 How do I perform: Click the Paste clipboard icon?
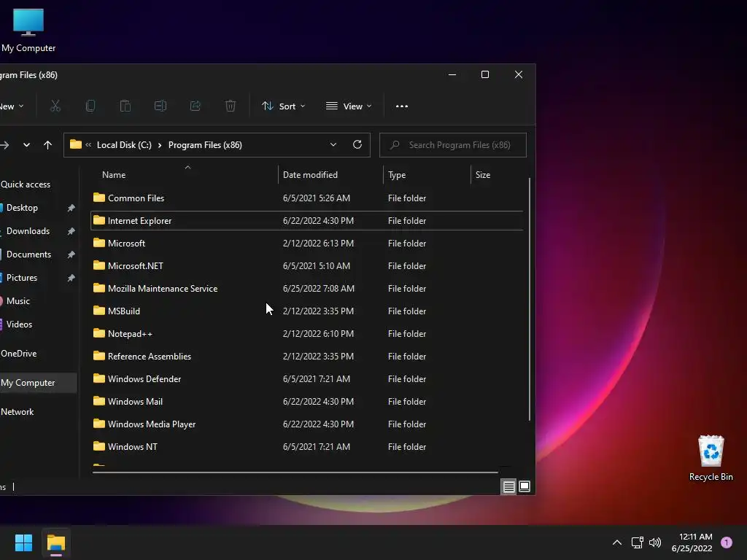coord(125,106)
